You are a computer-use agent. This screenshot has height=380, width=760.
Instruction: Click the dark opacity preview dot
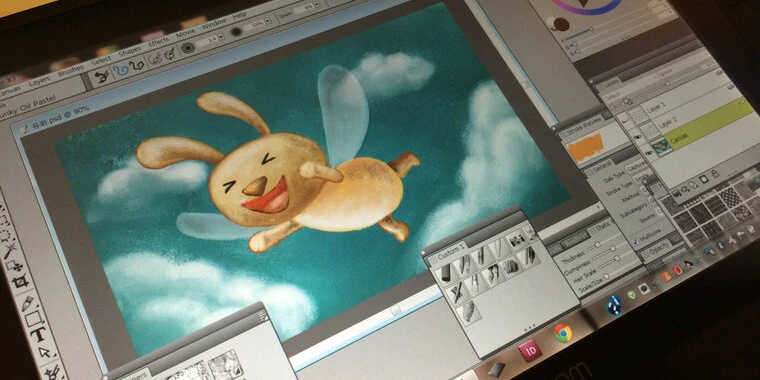point(236,32)
